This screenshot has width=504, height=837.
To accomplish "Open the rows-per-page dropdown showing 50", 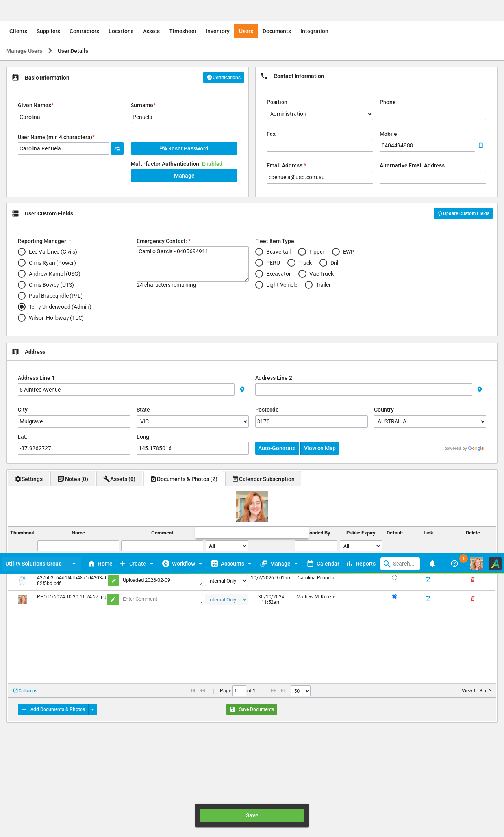I will tap(300, 691).
